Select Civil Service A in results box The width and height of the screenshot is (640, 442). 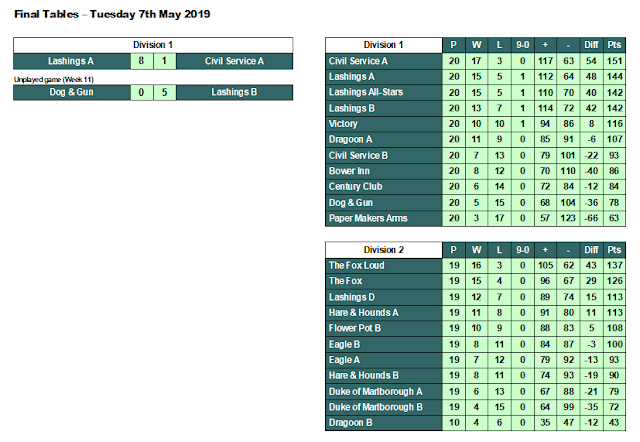tap(235, 61)
